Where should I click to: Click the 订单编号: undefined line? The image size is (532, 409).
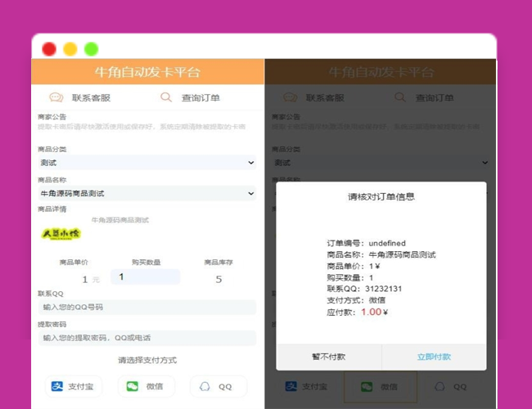[x=366, y=243]
